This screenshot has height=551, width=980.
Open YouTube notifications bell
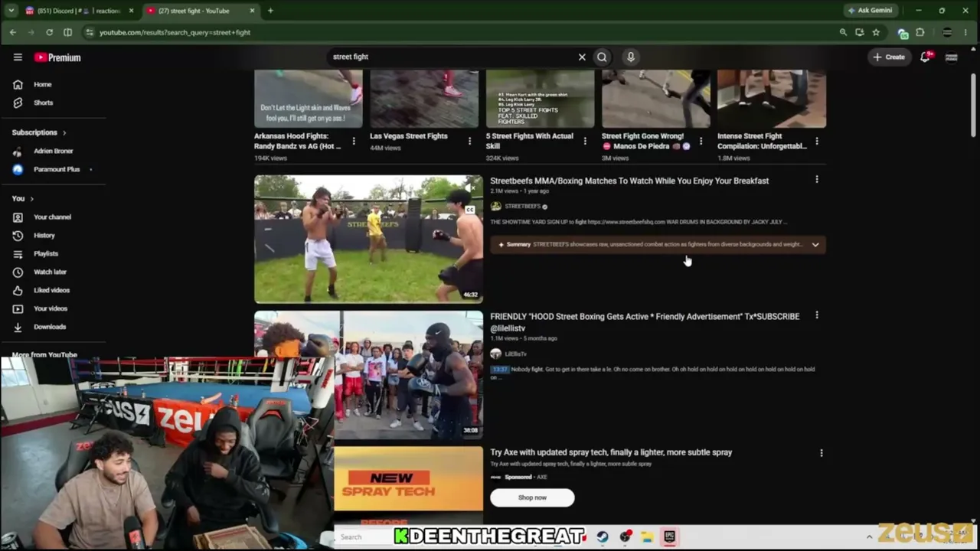click(926, 57)
